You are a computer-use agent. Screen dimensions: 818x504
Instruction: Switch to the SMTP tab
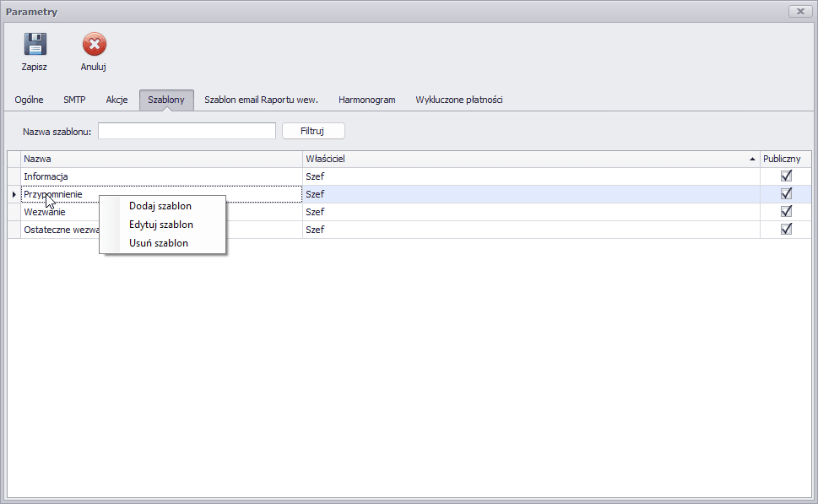74,100
